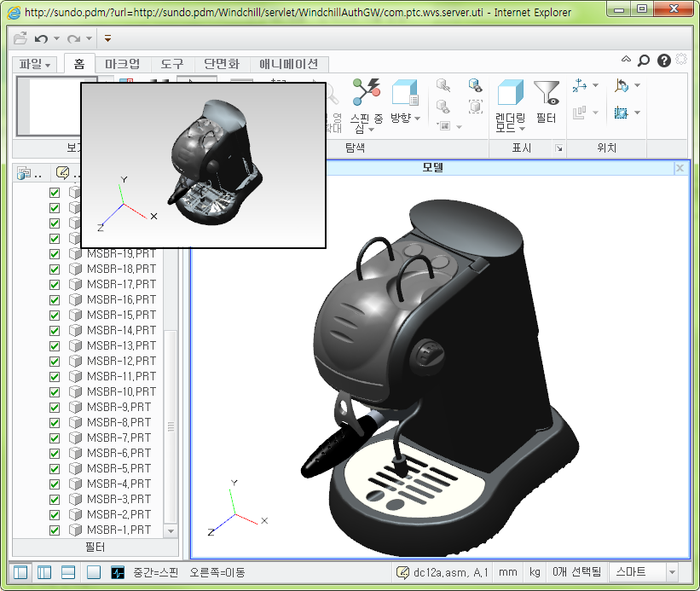Toggle the MSBR-1.PRT checkbox
Viewport: 700px width, 591px height.
[55, 530]
